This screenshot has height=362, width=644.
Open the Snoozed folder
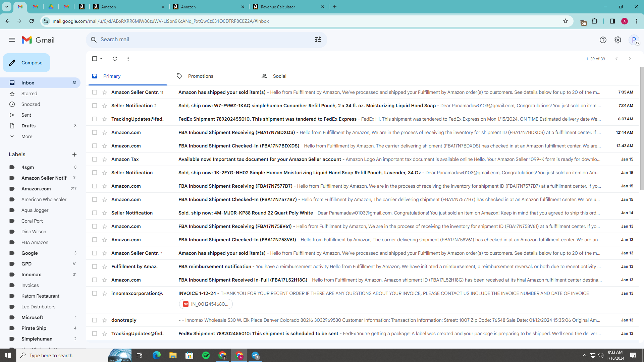click(x=40, y=104)
